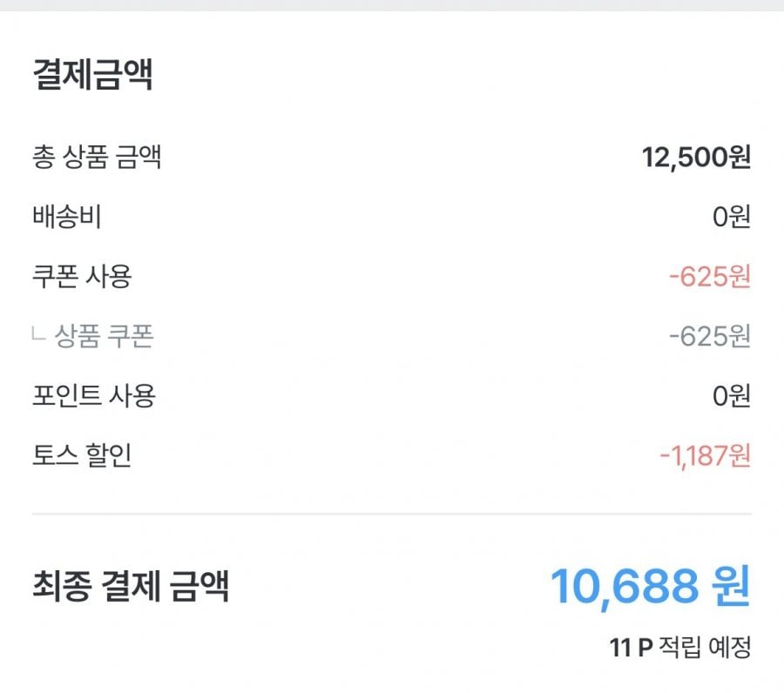
Task: Click the 0원 amount beside 포인트 사용
Action: click(x=731, y=396)
